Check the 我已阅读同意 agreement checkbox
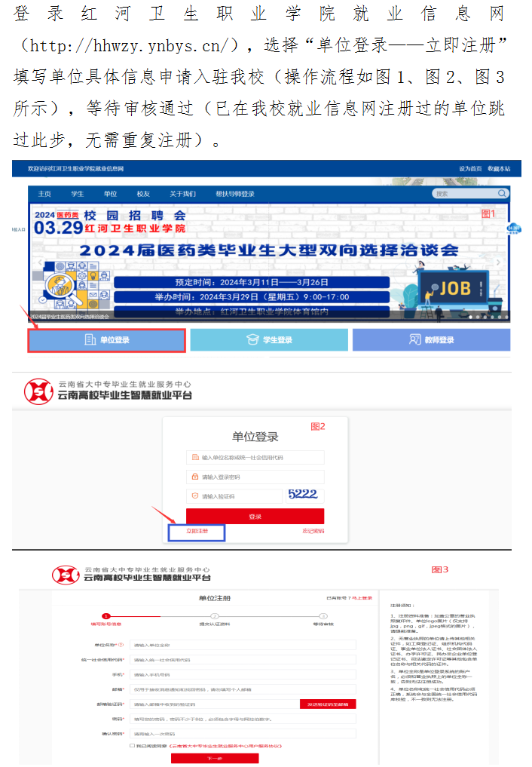The image size is (532, 767). coord(133,745)
